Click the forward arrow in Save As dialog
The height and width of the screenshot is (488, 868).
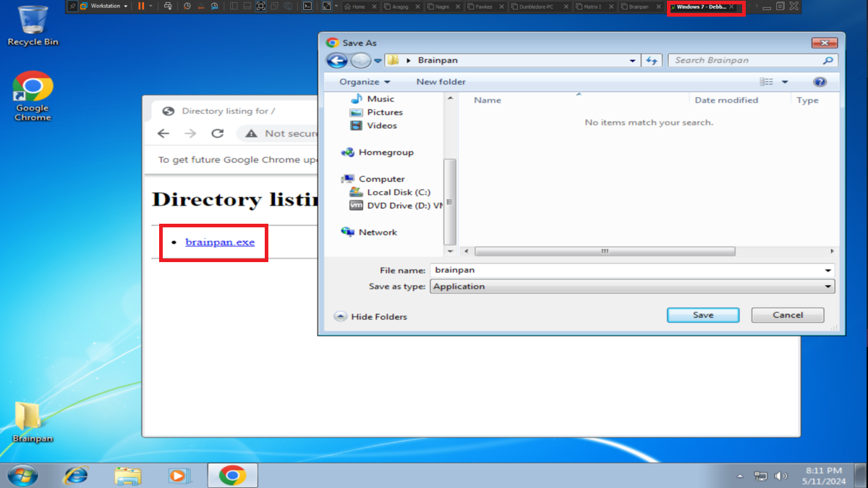[x=360, y=61]
